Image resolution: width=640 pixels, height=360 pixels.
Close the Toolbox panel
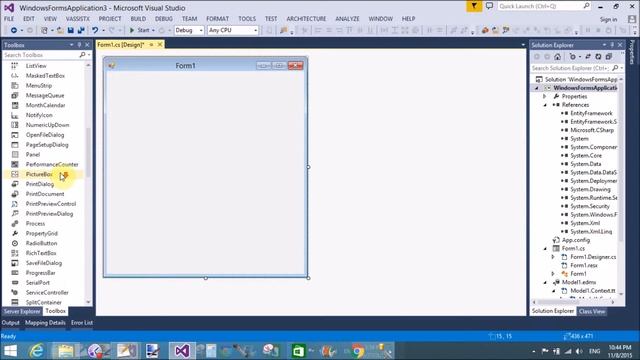tap(87, 45)
